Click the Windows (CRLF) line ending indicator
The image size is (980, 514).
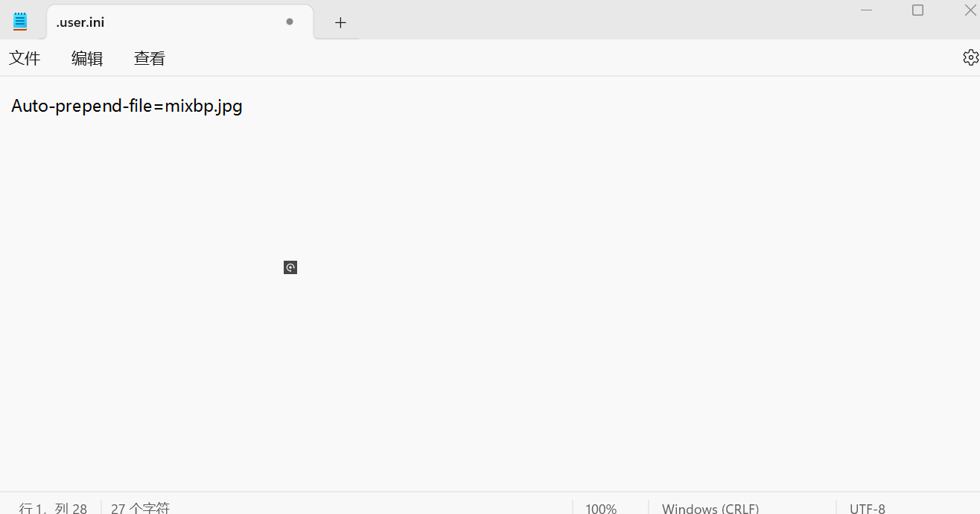(x=710, y=508)
